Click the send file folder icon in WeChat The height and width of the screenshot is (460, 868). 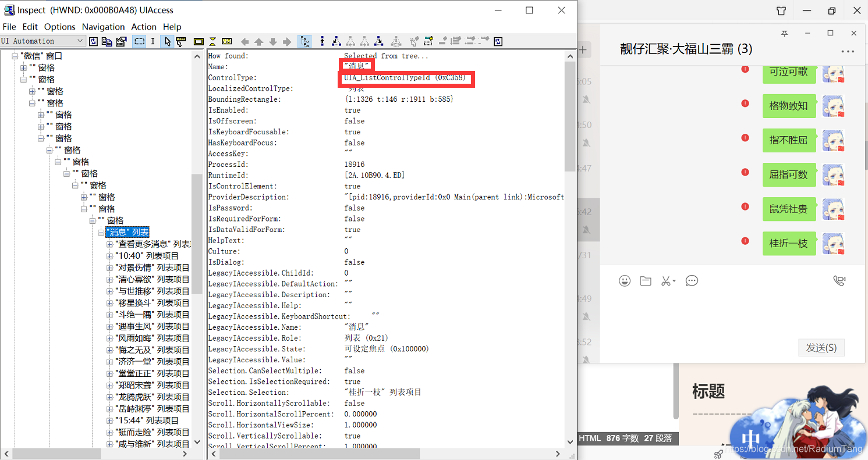coord(646,281)
